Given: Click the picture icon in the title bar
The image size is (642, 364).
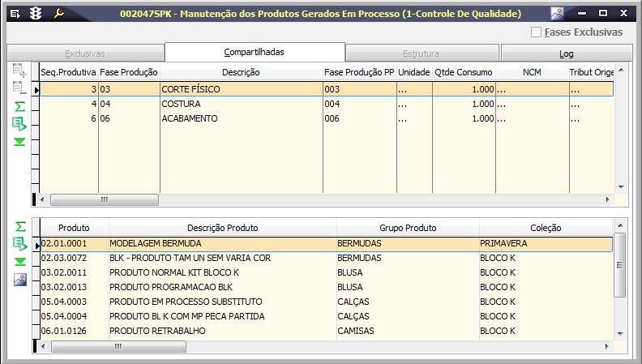Looking at the screenshot, I should tap(557, 13).
